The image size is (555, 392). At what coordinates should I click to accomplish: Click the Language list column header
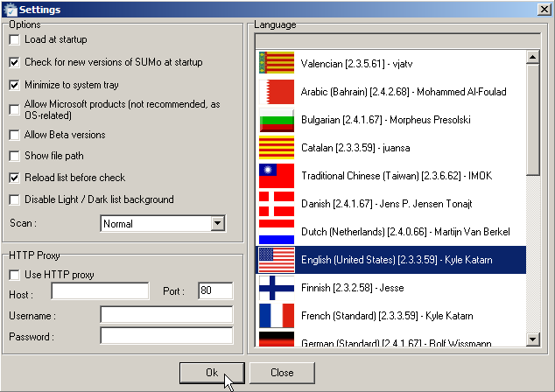(397, 41)
